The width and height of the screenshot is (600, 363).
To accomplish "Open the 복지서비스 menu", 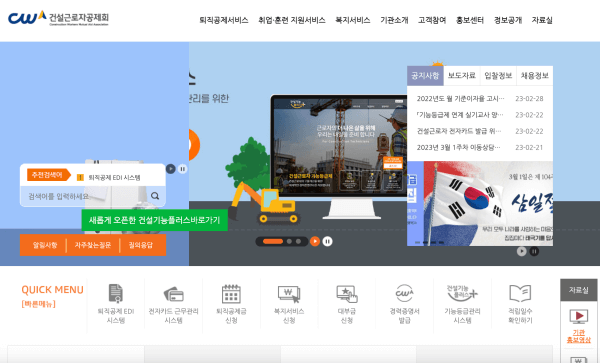I will [352, 20].
